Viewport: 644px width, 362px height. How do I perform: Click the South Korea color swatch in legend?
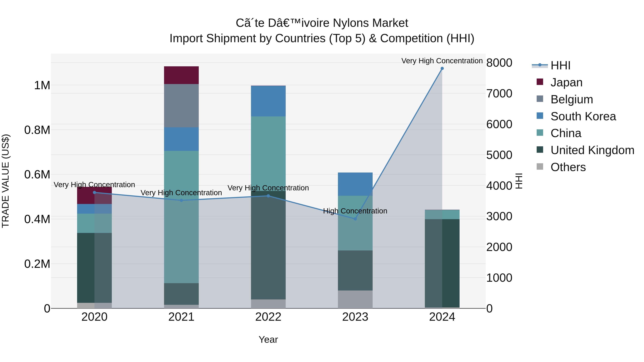point(540,116)
